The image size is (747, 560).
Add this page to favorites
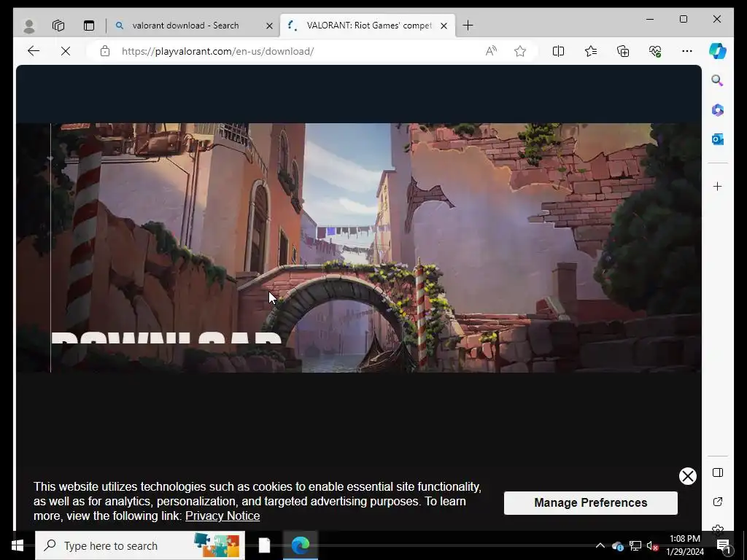coord(519,51)
